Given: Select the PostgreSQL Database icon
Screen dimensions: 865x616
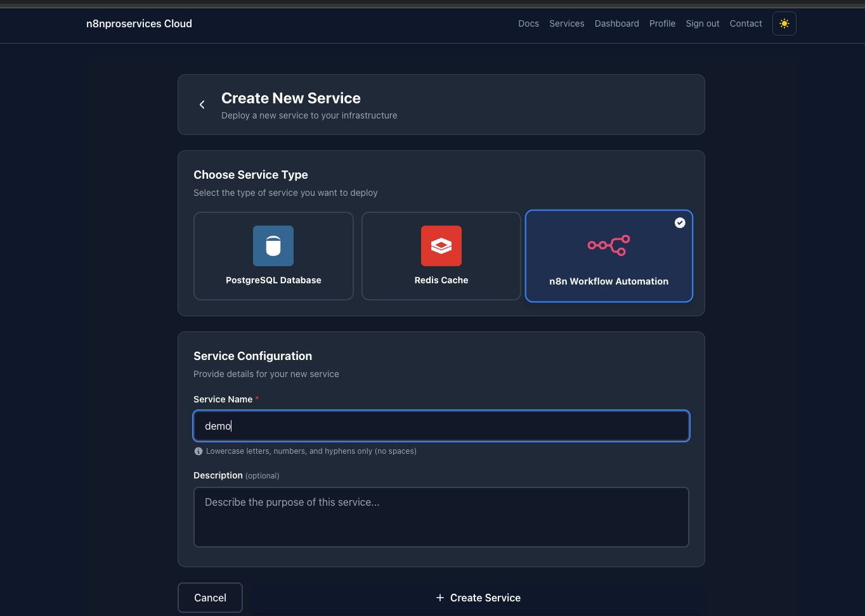Looking at the screenshot, I should pos(273,246).
